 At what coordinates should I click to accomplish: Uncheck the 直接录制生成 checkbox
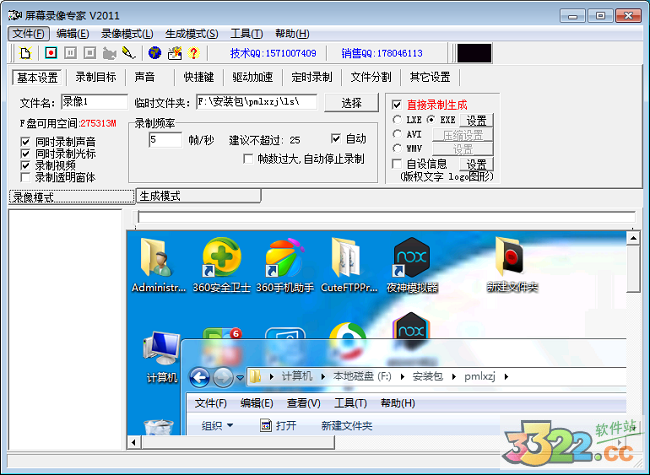[x=398, y=104]
